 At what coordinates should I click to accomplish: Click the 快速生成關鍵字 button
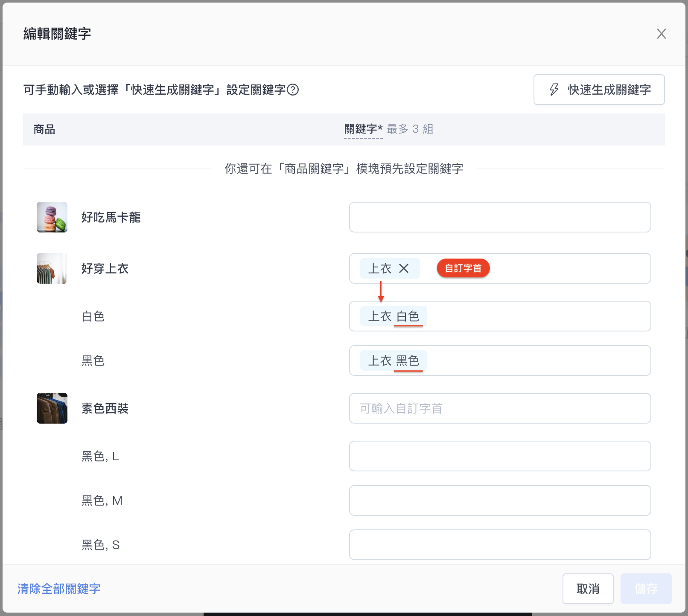pyautogui.click(x=599, y=90)
